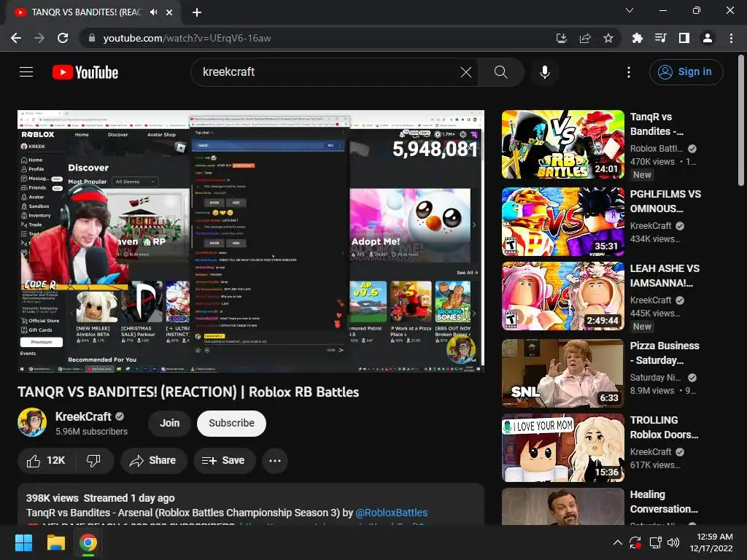The image size is (747, 560).
Task: Bookmark this page with star icon
Action: click(x=608, y=38)
